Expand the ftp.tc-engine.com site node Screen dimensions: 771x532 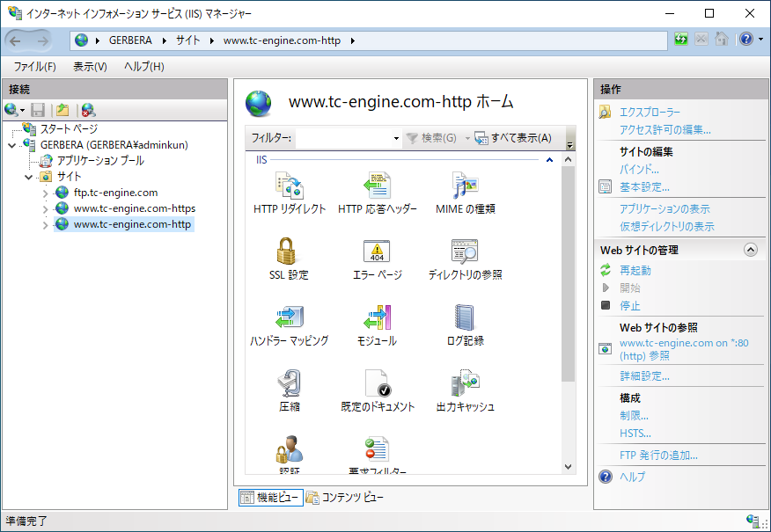(x=45, y=193)
